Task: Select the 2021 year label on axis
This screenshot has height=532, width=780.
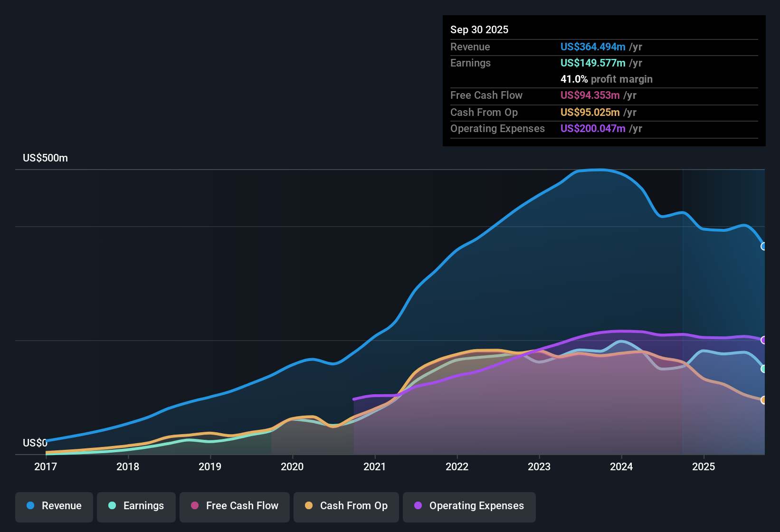Action: pyautogui.click(x=375, y=467)
